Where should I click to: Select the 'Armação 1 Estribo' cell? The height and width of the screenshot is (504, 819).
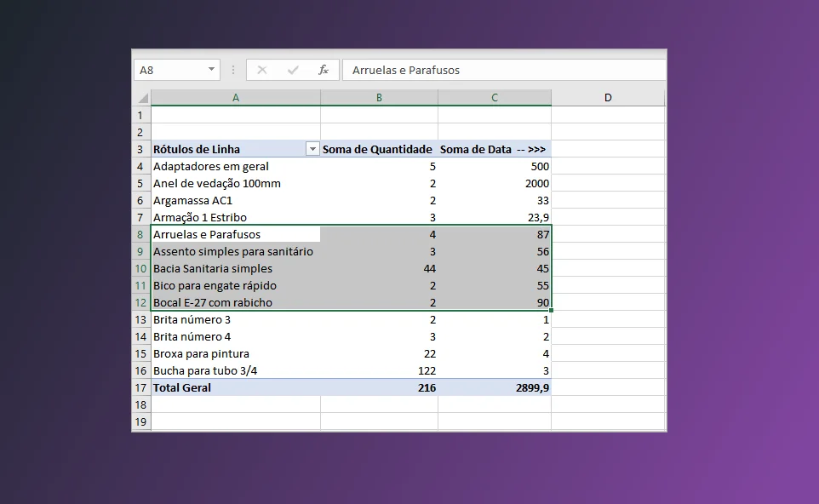coord(236,217)
